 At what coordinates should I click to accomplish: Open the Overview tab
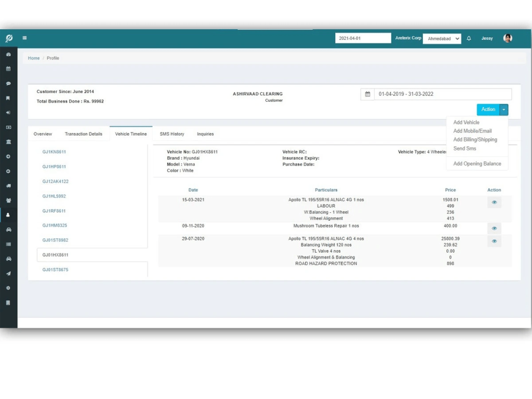click(x=43, y=134)
